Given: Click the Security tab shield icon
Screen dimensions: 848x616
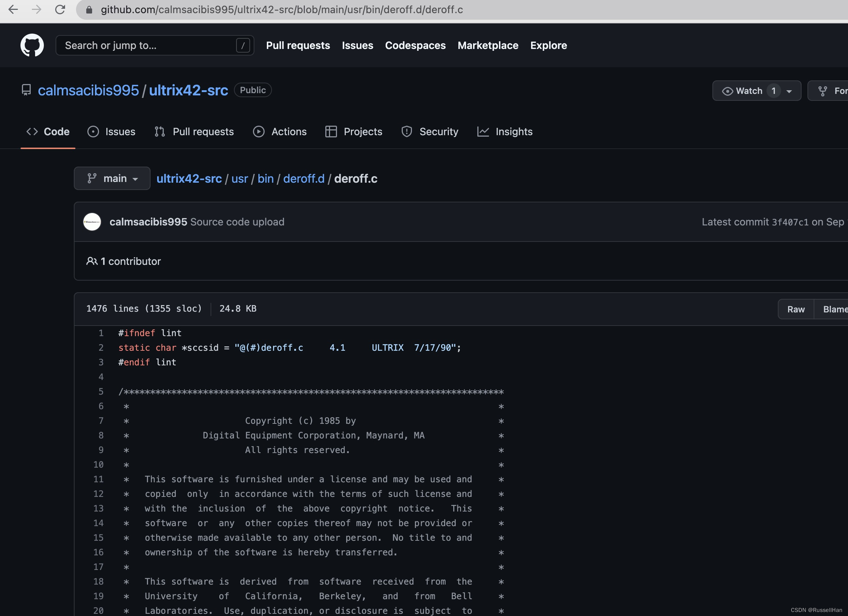Looking at the screenshot, I should tap(407, 132).
